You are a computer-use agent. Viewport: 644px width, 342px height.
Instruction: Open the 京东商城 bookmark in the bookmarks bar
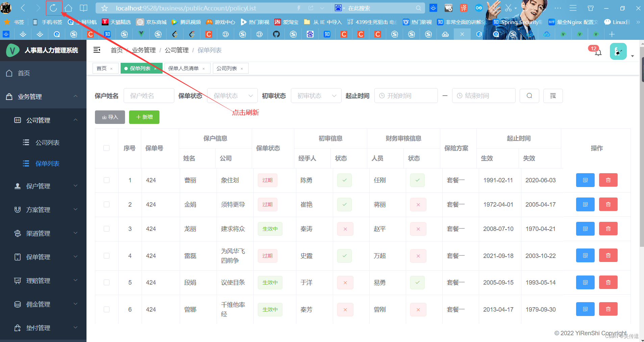click(x=151, y=22)
